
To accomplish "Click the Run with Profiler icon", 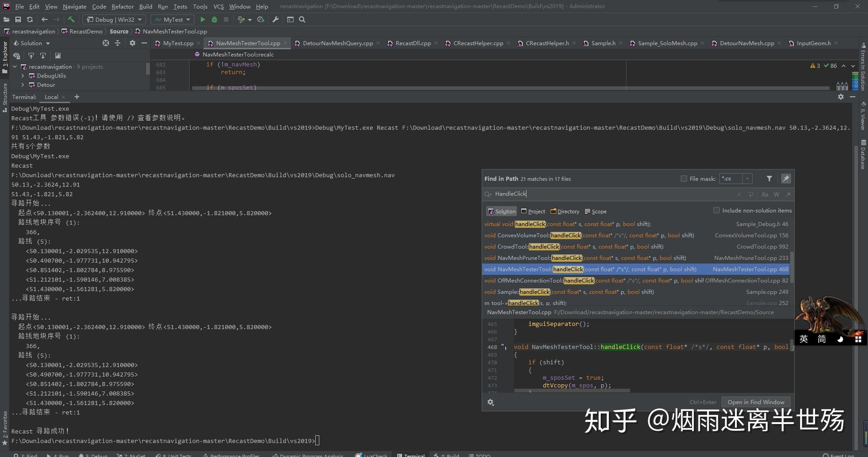I will 242,19.
